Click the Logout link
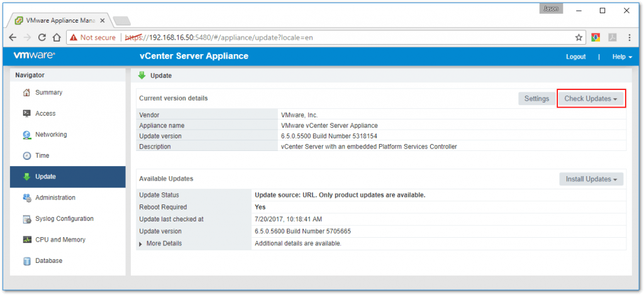Screen dimensions: 644x295 tap(576, 57)
